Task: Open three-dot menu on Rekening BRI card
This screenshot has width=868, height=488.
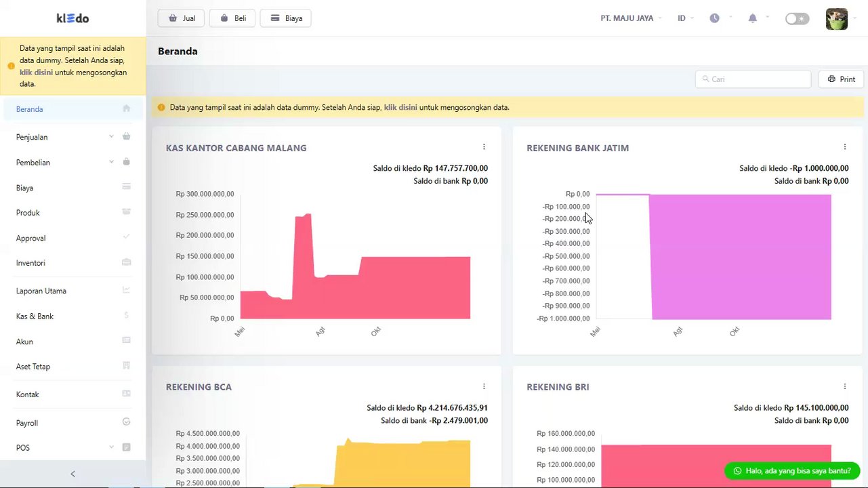Action: coord(844,386)
